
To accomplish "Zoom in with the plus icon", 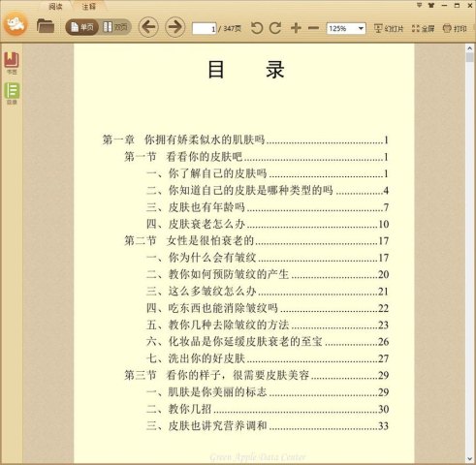I will (296, 28).
